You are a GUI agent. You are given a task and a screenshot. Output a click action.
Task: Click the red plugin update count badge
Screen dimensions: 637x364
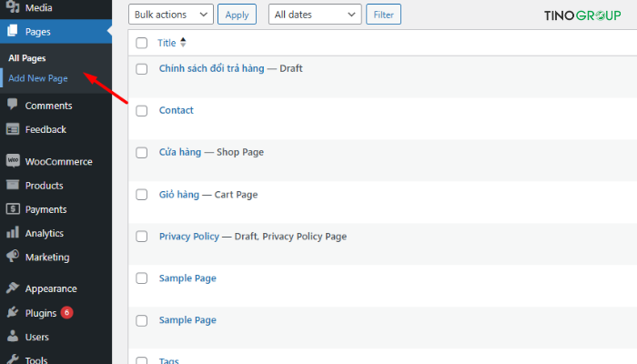(x=67, y=312)
